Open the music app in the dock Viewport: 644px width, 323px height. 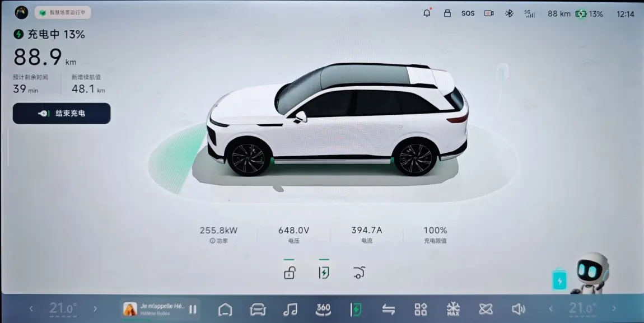[x=290, y=309]
